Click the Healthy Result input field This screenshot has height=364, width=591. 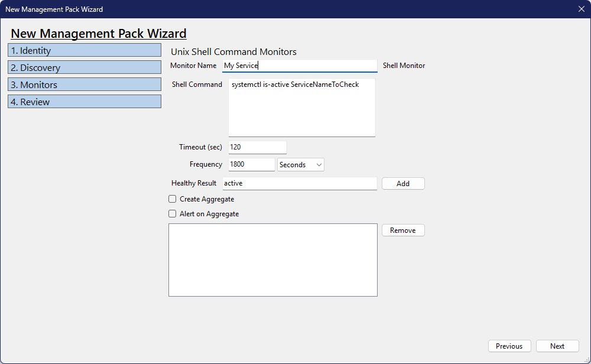[x=299, y=183]
